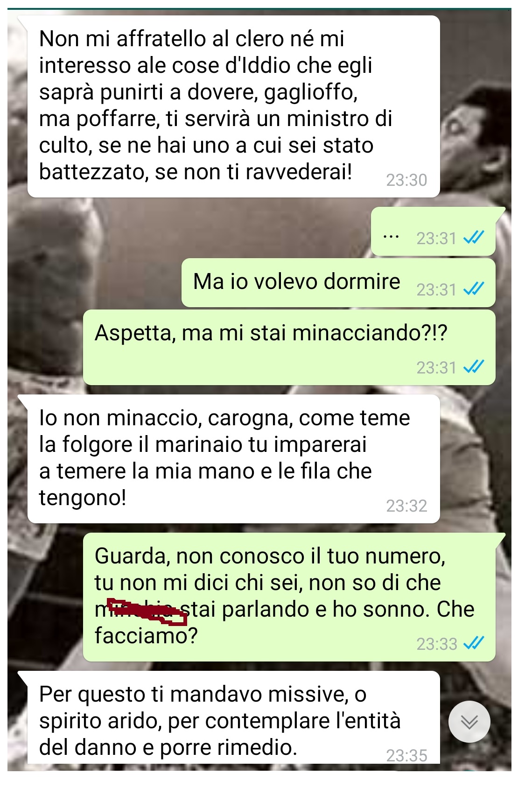Click blue ticks on 'Ma io volevo dormire'
The width and height of the screenshot is (532, 788).
[x=474, y=289]
